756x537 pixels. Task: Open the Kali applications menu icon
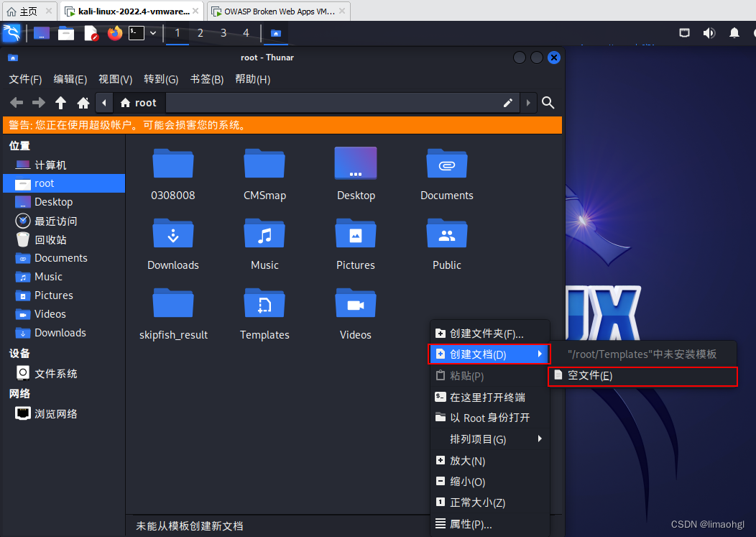pyautogui.click(x=10, y=33)
